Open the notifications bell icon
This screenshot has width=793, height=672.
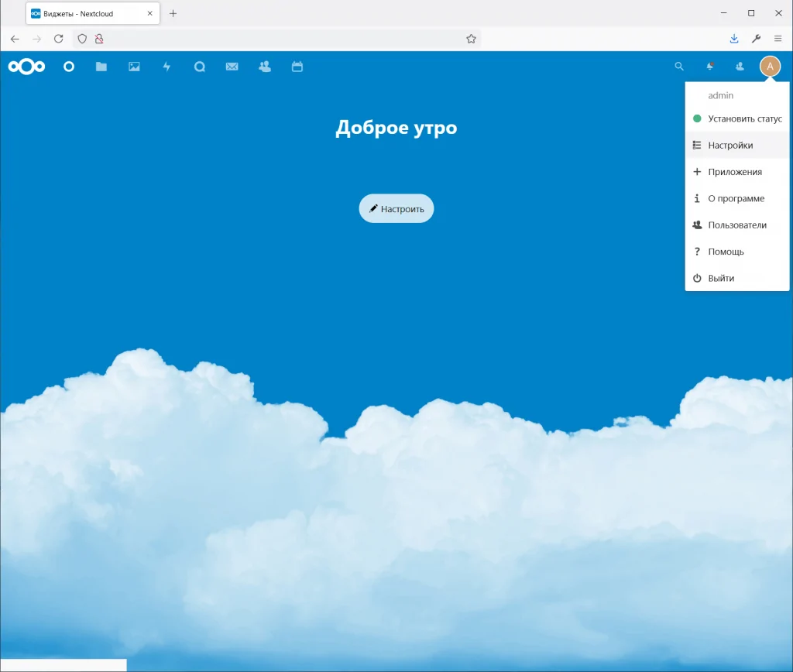tap(709, 67)
